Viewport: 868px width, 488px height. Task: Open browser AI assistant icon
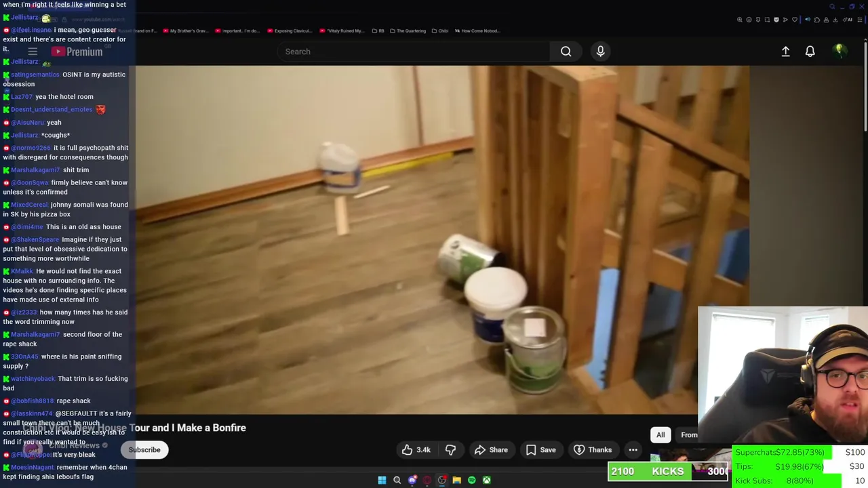pyautogui.click(x=848, y=20)
